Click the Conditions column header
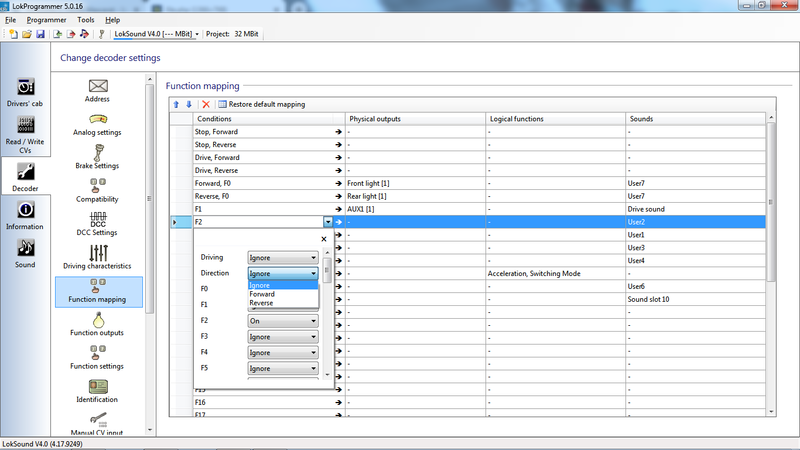Screen dimensions: 800x450 point(269,119)
